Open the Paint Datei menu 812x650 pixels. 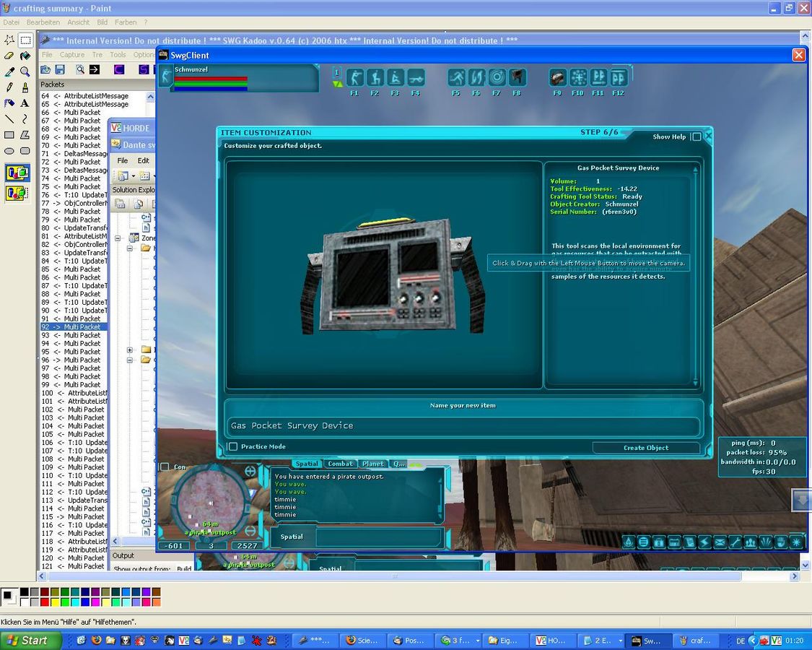(12, 22)
